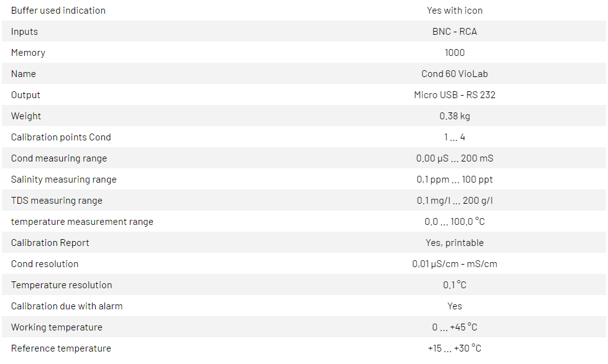
Task: Click the 'temperature measurement range' label
Action: point(82,222)
